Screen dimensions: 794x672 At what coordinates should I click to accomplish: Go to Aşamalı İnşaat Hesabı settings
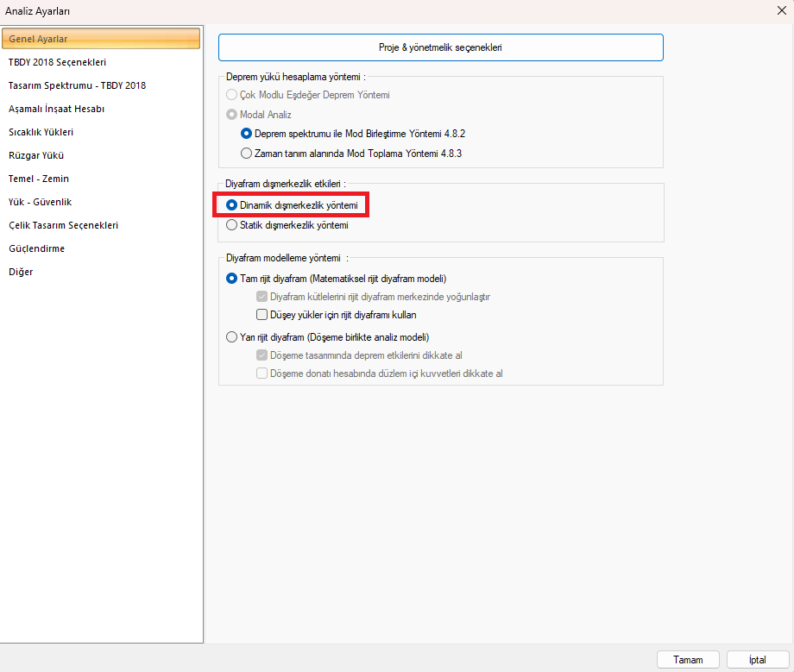pos(56,109)
